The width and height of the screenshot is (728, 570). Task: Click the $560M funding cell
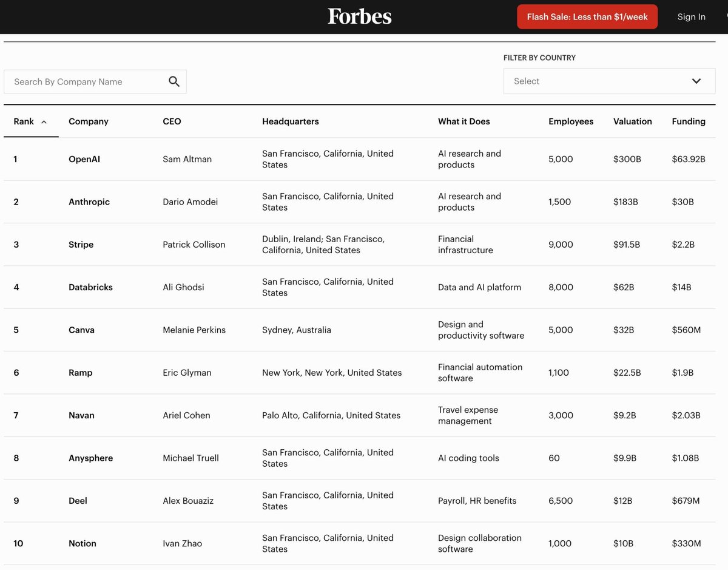[x=686, y=330]
